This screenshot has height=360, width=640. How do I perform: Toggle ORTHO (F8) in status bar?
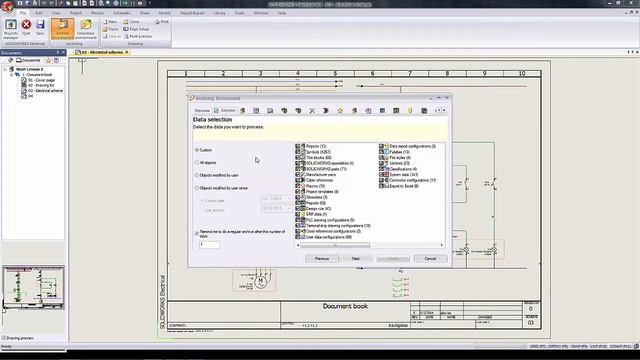pyautogui.click(x=558, y=347)
